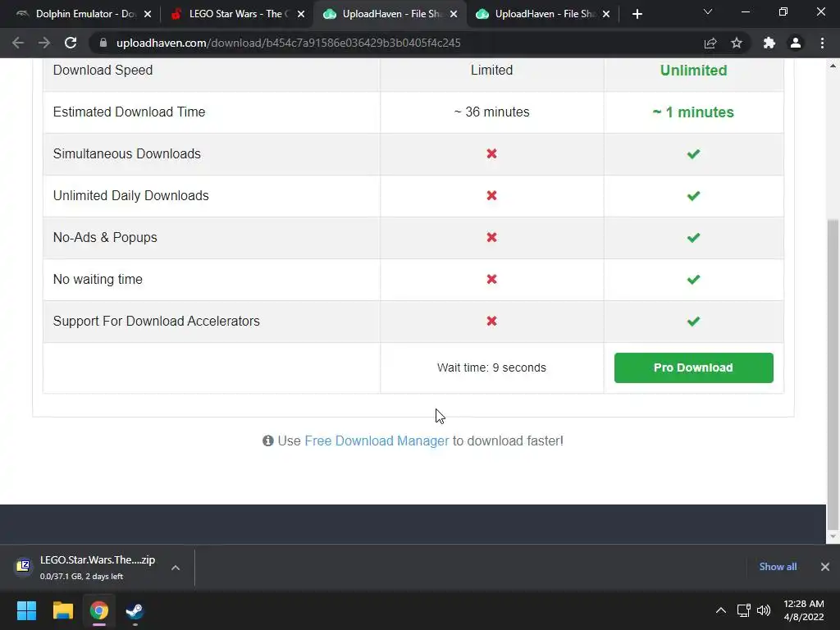Click red X for No waiting time

[491, 279]
